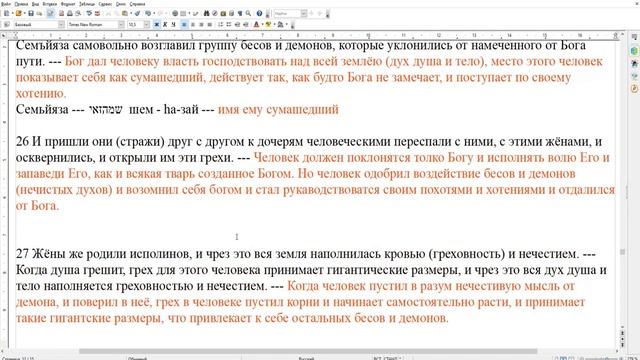Open the Styles and Formatting window icon
This screenshot has width=640, height=360.
(x=7, y=24)
